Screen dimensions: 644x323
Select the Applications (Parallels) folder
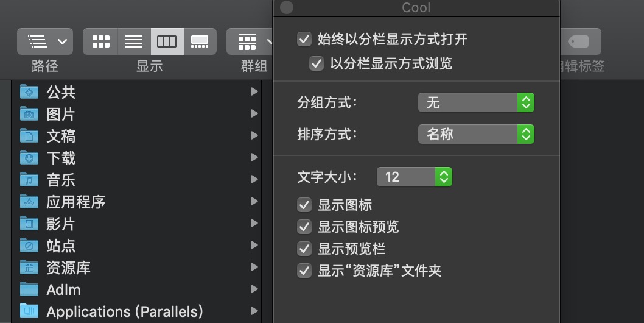pos(136,311)
